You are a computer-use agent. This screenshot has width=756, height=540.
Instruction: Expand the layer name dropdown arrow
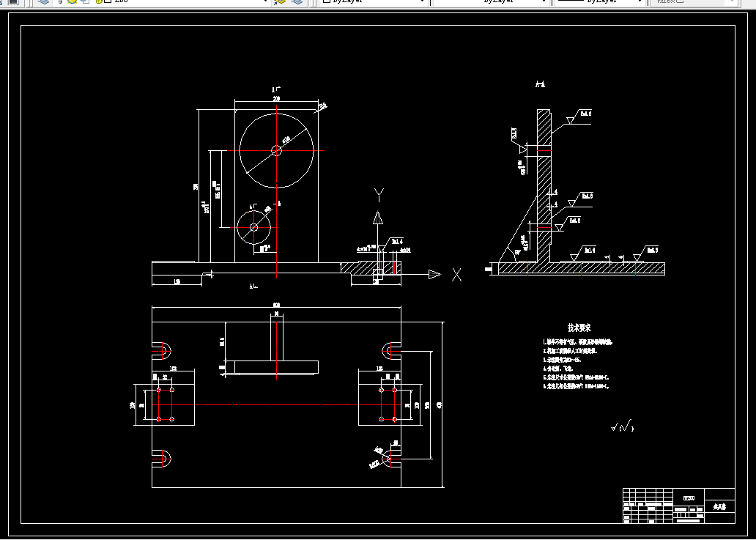pyautogui.click(x=264, y=1)
